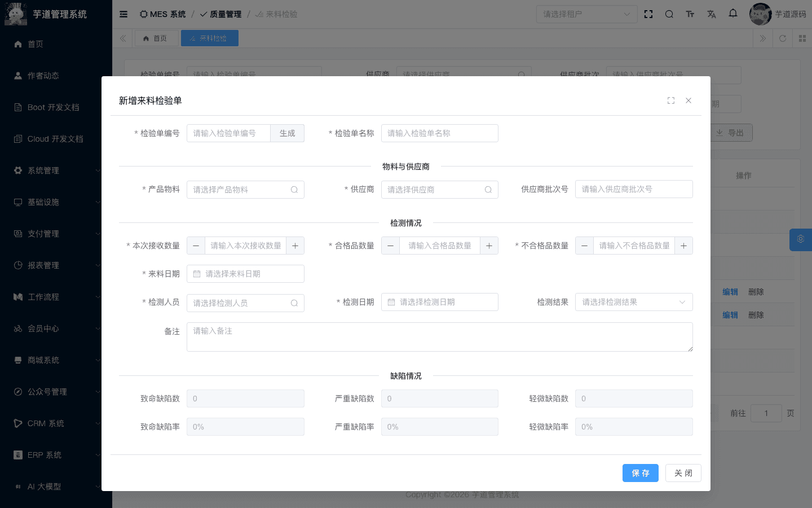This screenshot has height=508, width=812.
Task: Focus the 检验单名称 input field
Action: tap(439, 133)
